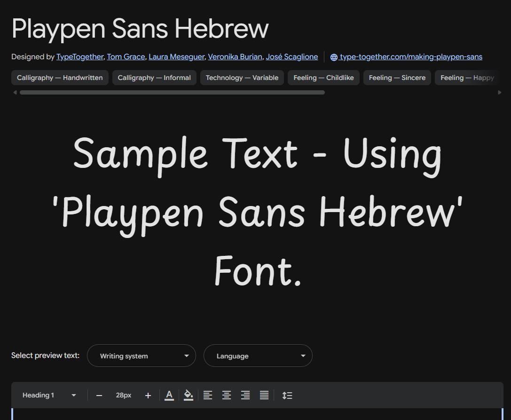This screenshot has width=511, height=420.
Task: Select the Calligraphy — Handwritten tag
Action: (60, 78)
